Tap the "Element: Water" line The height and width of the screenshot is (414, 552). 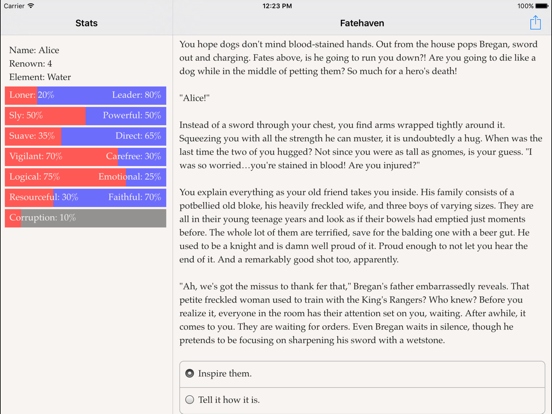pyautogui.click(x=40, y=77)
